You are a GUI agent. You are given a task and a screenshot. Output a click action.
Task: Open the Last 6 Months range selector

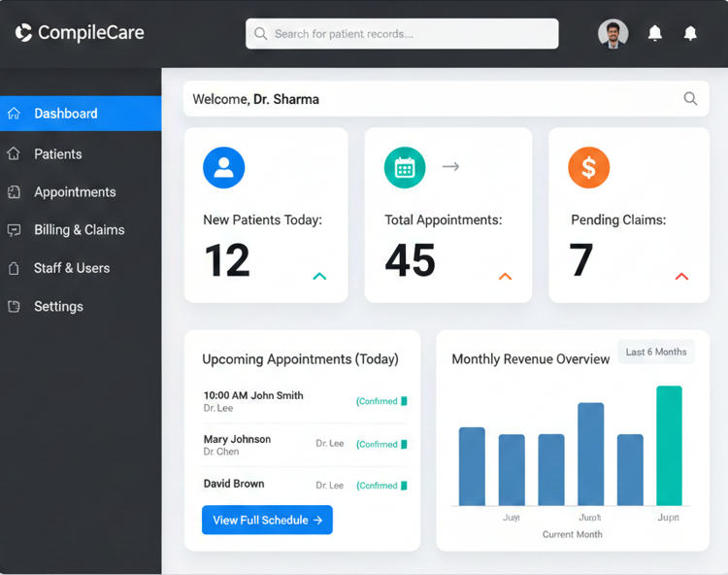pyautogui.click(x=655, y=352)
